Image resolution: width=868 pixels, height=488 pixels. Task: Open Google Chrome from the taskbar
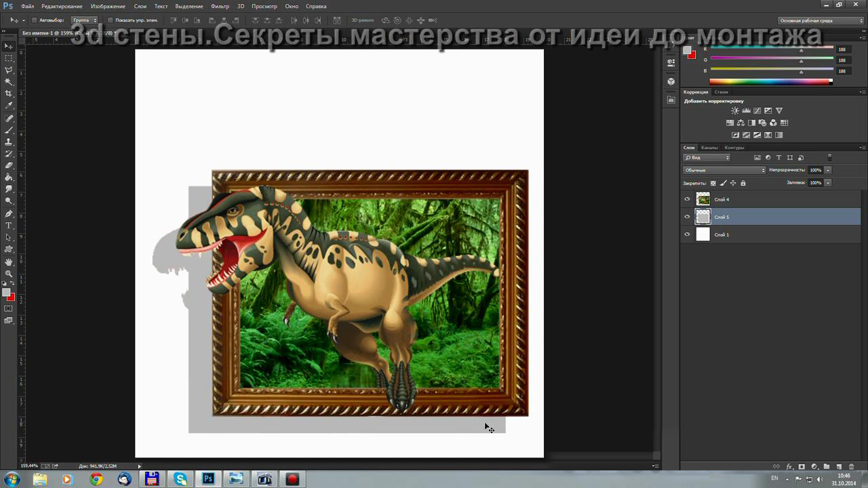[x=96, y=479]
